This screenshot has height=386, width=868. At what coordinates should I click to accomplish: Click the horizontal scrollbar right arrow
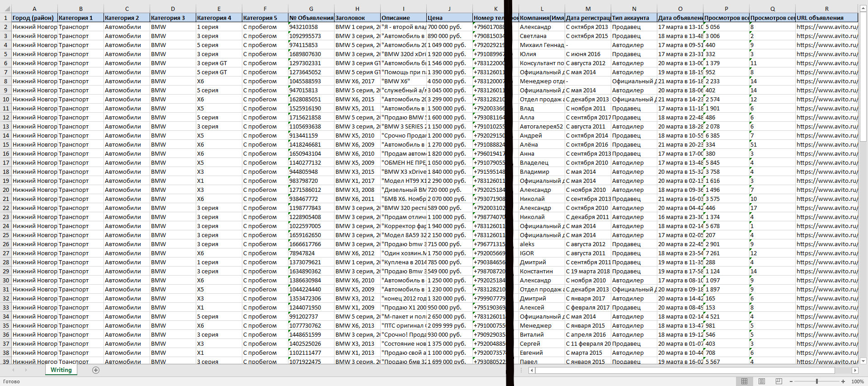coord(854,370)
